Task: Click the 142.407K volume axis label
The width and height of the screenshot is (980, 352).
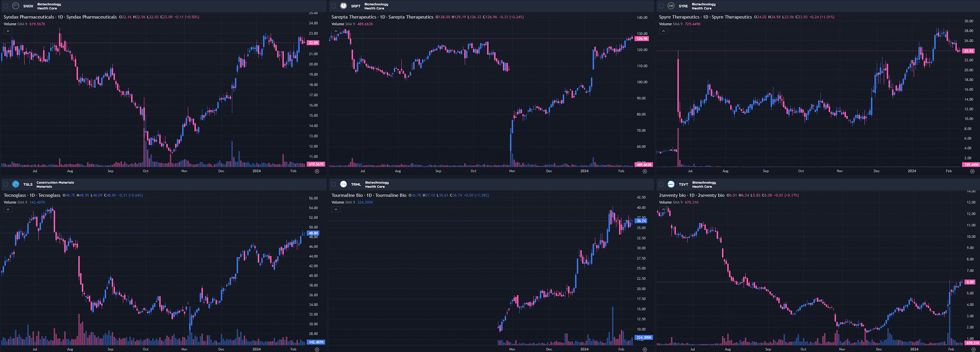Action: coord(316,342)
